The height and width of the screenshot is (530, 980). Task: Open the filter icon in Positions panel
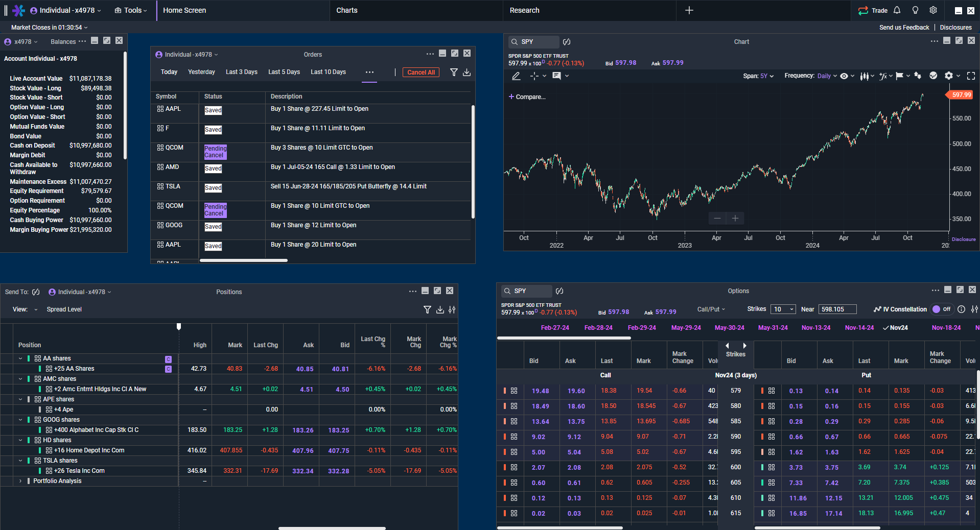[427, 309]
